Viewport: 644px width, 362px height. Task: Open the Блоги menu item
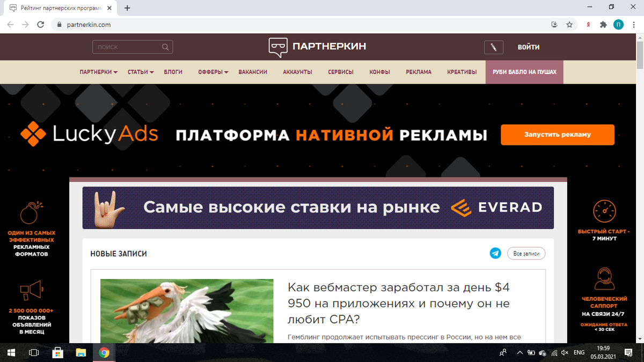tap(173, 72)
